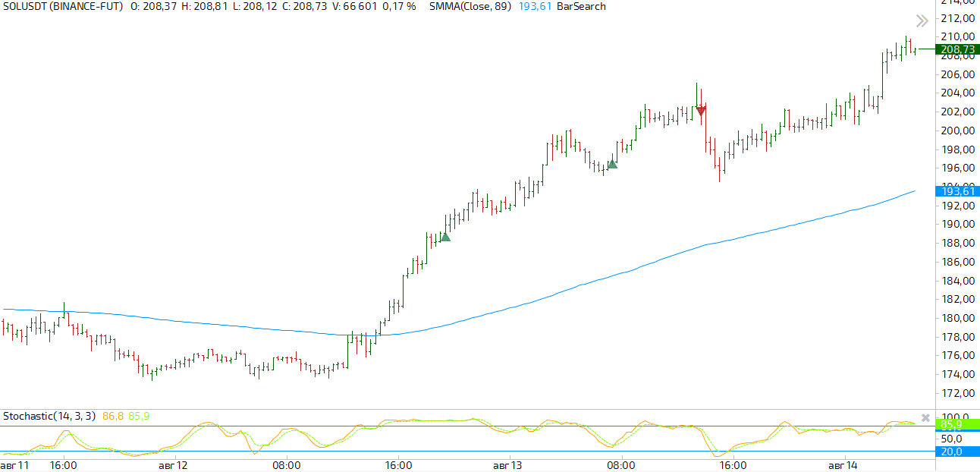Click the green 85,9 stochastic value tag

[952, 425]
